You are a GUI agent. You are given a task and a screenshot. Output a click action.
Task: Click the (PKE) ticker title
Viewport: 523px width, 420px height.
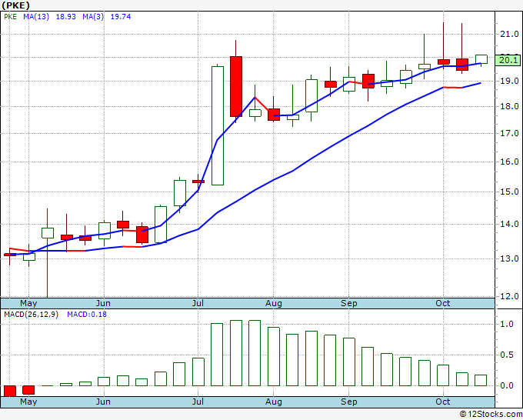coord(17,5)
